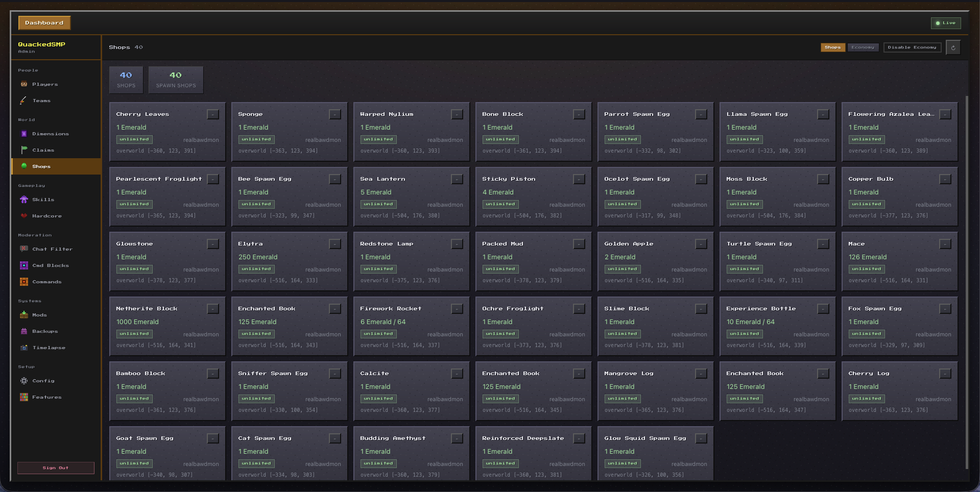Click the Claims flag icon
The image size is (980, 492).
tap(23, 150)
